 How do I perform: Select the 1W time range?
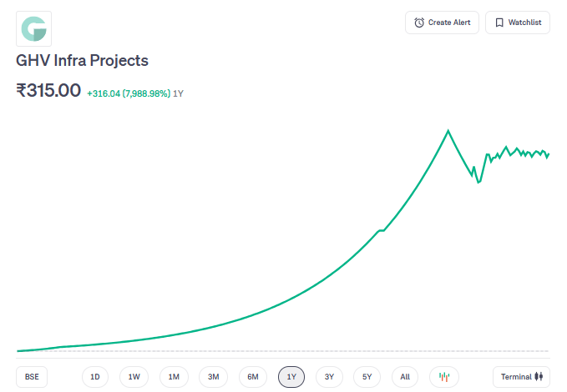click(x=134, y=377)
